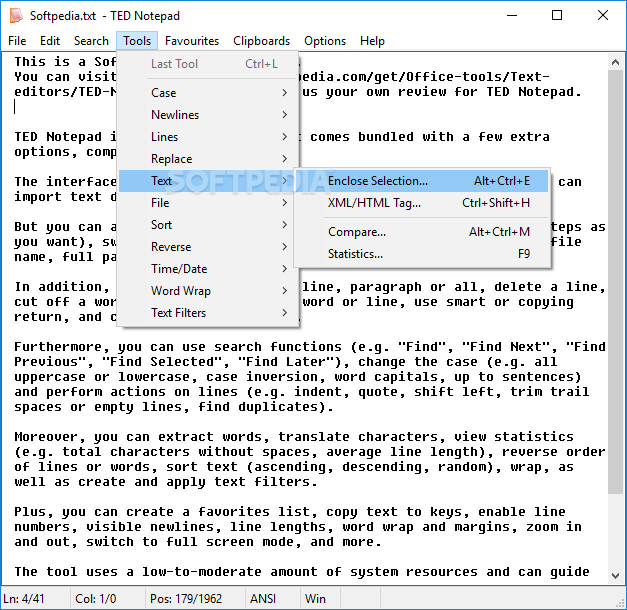Click the vertical scrollbar thumb
The image size is (627, 610).
615,282
